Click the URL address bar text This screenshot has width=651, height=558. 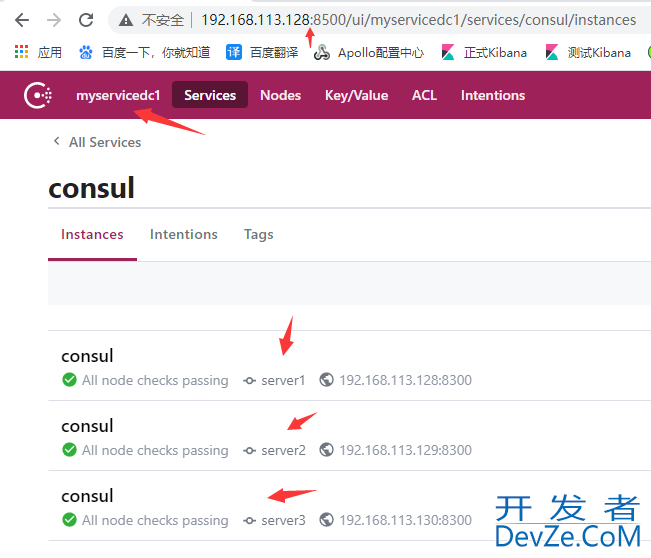pyautogui.click(x=418, y=20)
